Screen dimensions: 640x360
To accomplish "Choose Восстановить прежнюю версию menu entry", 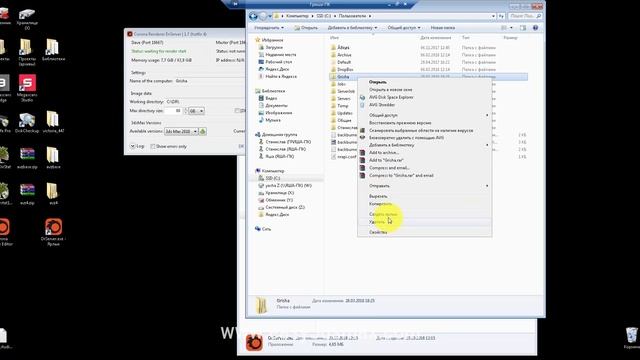I will pos(400,123).
